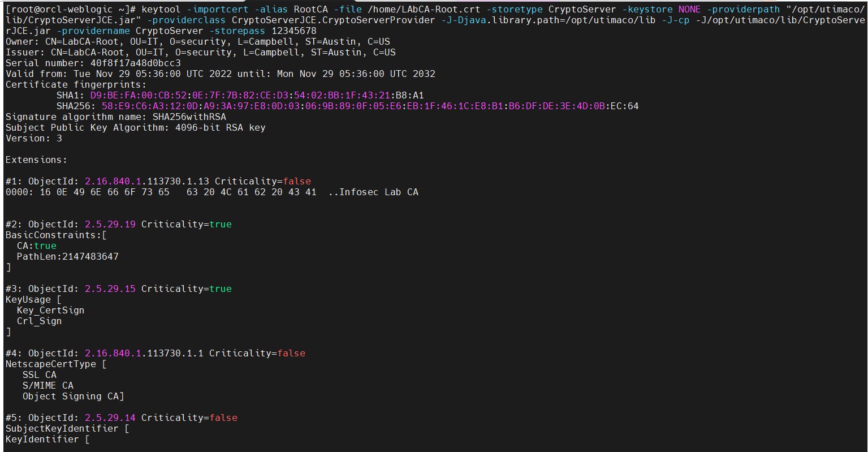Click the -providername CryptoServer argument

[x=130, y=31]
